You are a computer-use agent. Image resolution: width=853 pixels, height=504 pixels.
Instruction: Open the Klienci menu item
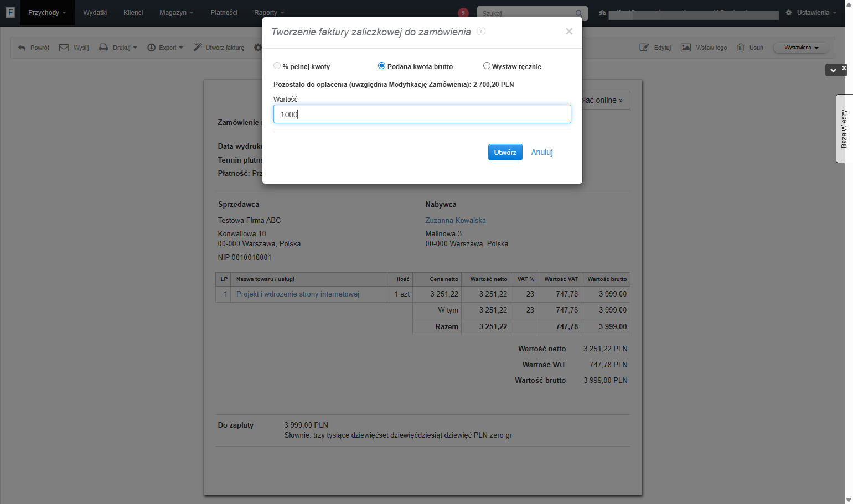tap(133, 13)
